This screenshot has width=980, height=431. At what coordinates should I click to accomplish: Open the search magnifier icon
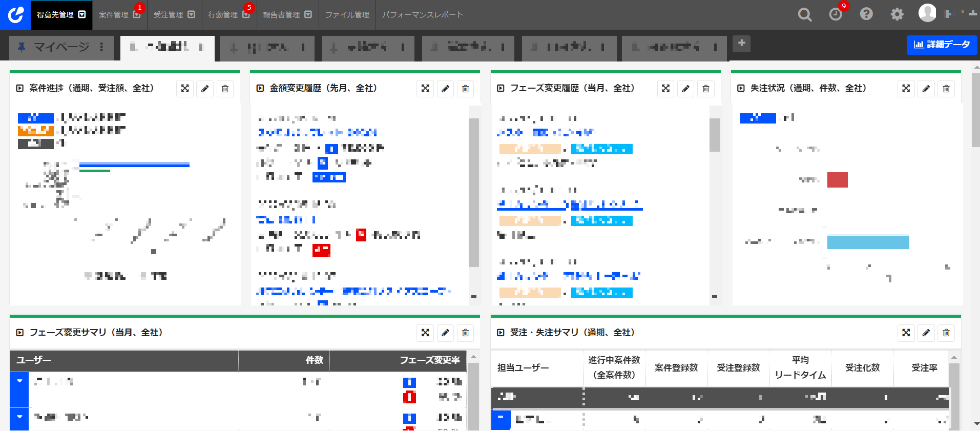805,14
